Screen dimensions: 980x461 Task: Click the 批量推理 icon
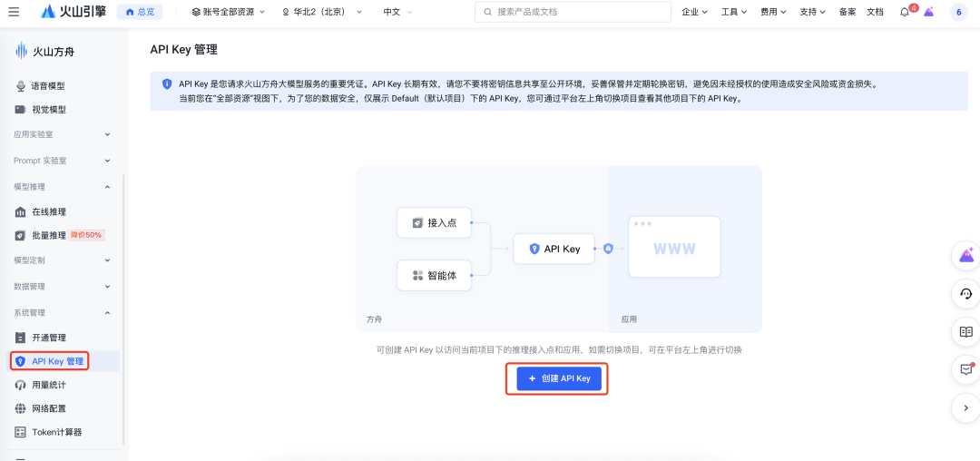coord(21,236)
